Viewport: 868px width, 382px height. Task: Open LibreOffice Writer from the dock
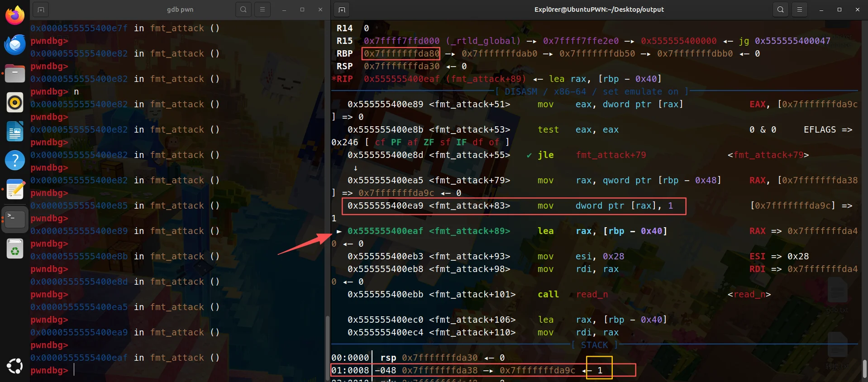pyautogui.click(x=15, y=132)
